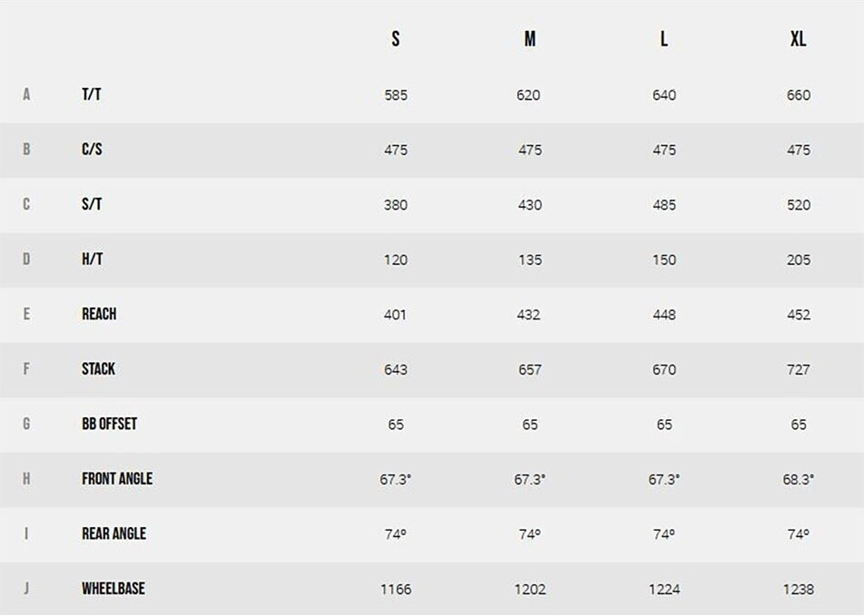The height and width of the screenshot is (616, 864).
Task: Click the T/T row label
Action: coord(92,94)
